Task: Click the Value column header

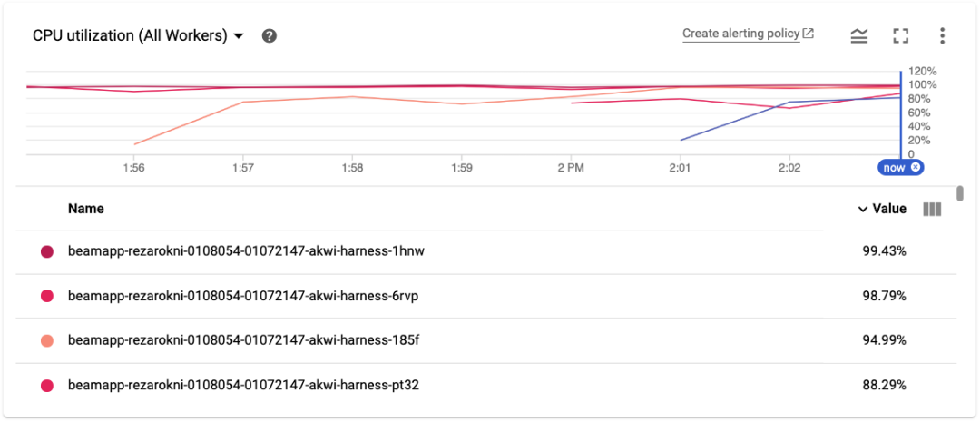Action: coord(889,209)
